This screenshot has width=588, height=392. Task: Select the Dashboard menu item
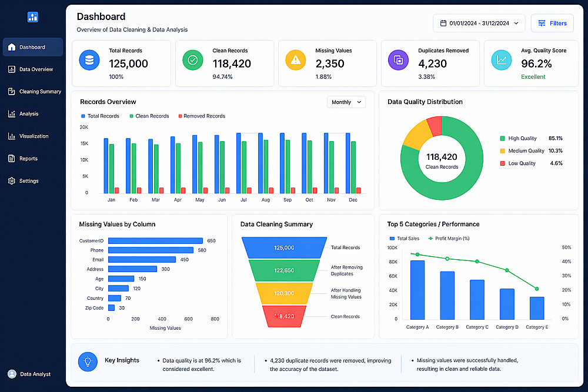click(33, 47)
